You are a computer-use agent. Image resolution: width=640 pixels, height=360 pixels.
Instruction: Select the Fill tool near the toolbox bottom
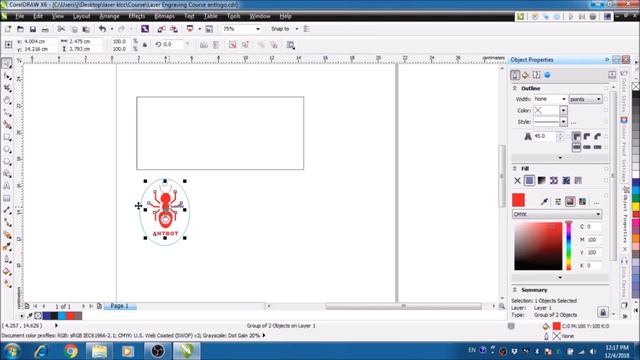pos(7,272)
